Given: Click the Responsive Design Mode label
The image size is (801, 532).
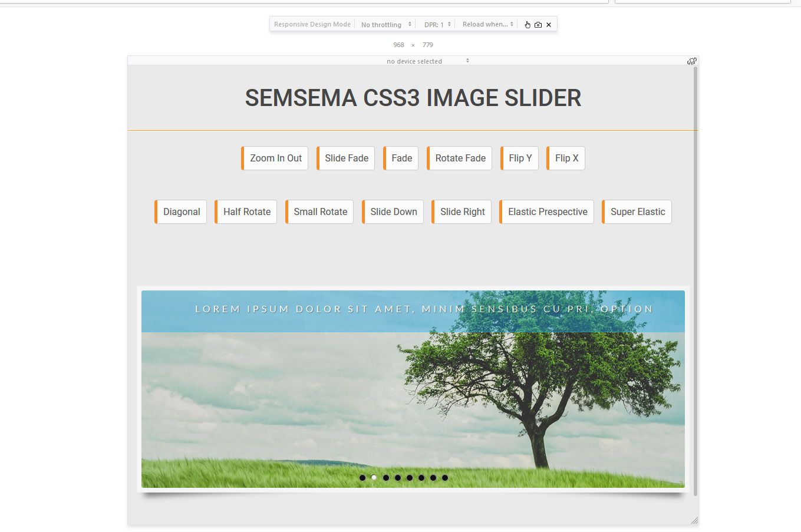Looking at the screenshot, I should [312, 25].
